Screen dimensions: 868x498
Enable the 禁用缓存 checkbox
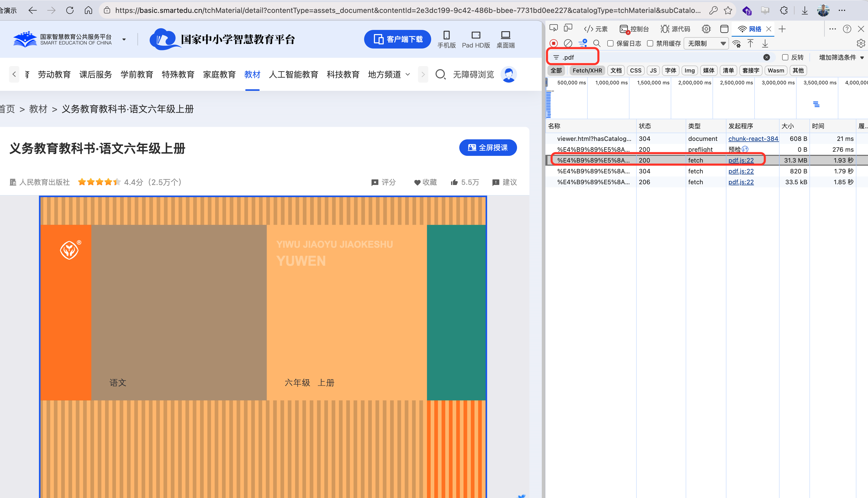(x=650, y=43)
